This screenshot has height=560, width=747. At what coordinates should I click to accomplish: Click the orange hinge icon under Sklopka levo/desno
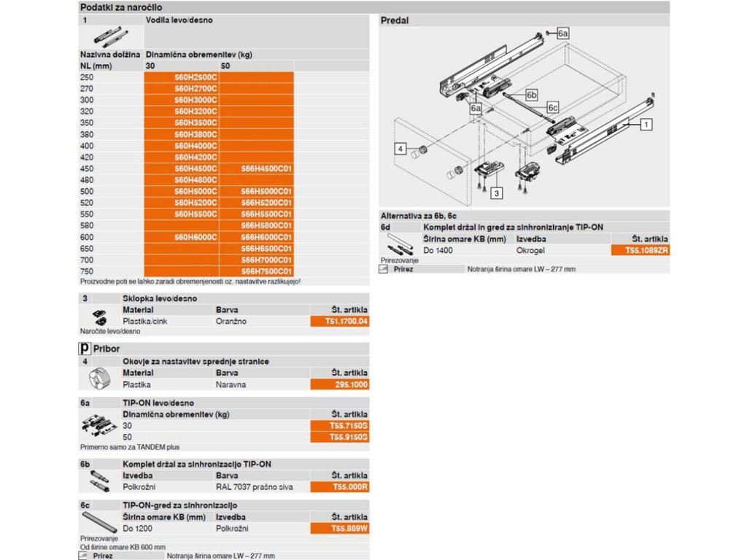[x=100, y=318]
